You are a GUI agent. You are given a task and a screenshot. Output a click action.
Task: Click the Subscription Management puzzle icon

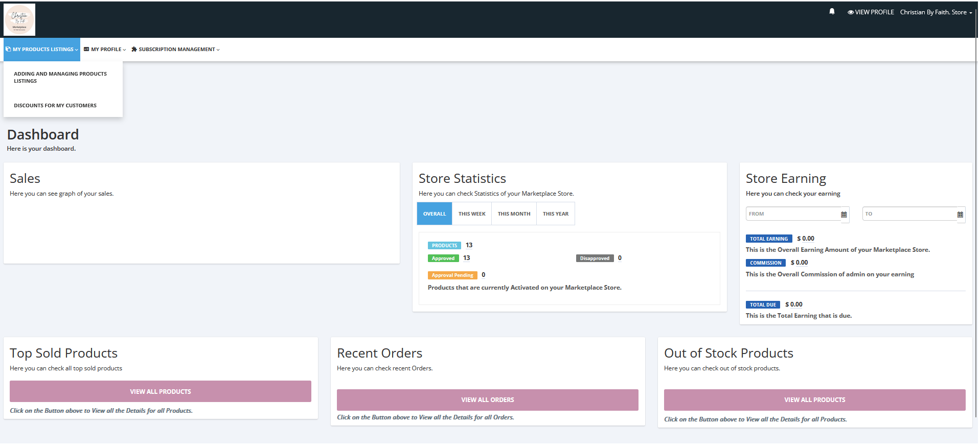[134, 50]
